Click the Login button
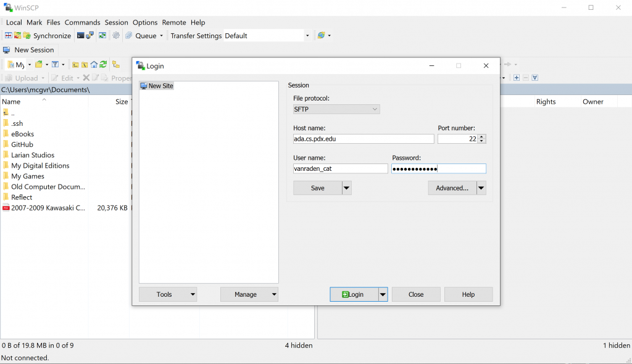This screenshot has width=632, height=364. 354,294
